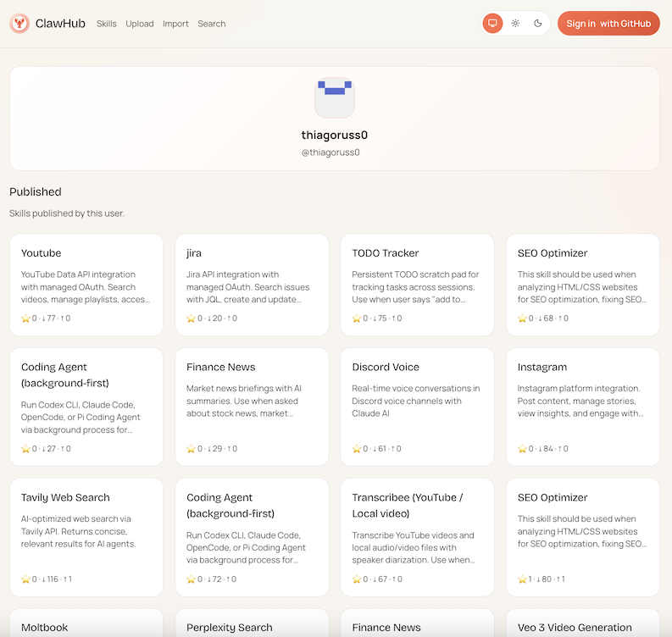Click star icon on Finance News 29 card
This screenshot has width=672, height=637.
192,448
